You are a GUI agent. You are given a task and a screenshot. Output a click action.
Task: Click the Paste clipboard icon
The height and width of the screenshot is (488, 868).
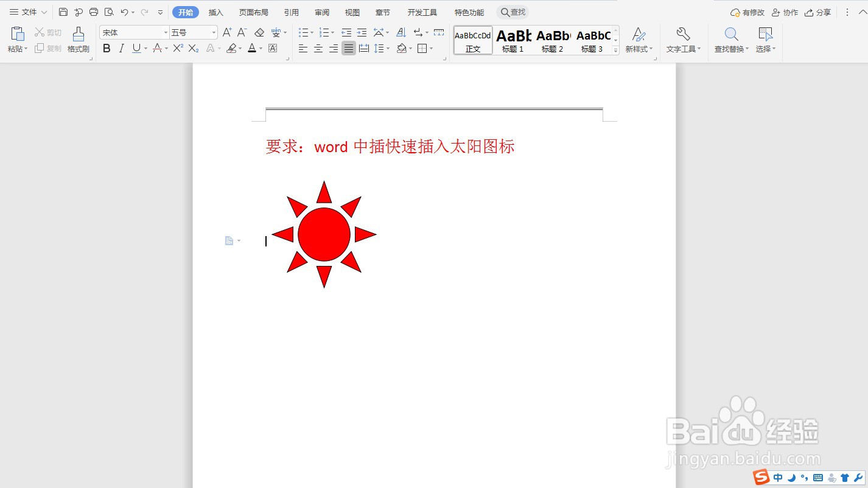(18, 34)
